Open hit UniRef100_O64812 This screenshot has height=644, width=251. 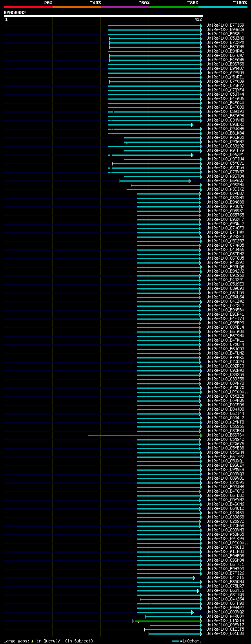(225, 508)
